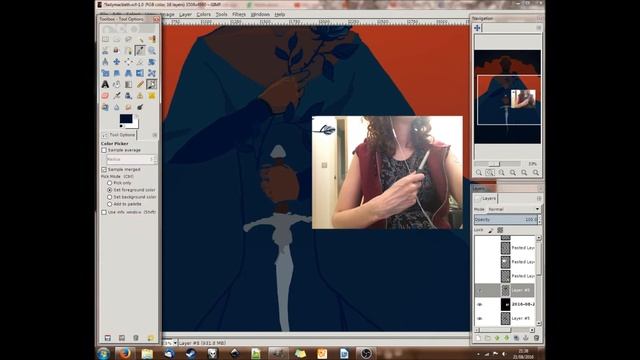Select the Crop tool
Image resolution: width=640 pixels, height=360 pixels.
point(140,62)
